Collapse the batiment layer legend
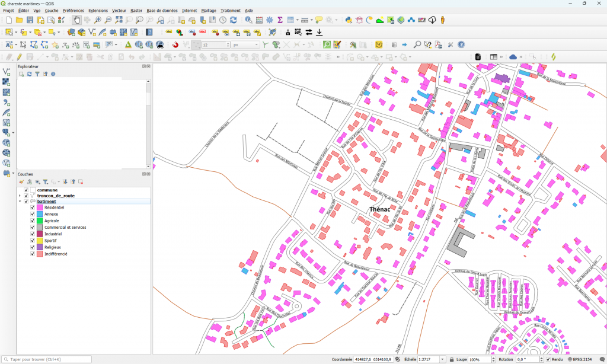The image size is (607, 364). tap(20, 202)
